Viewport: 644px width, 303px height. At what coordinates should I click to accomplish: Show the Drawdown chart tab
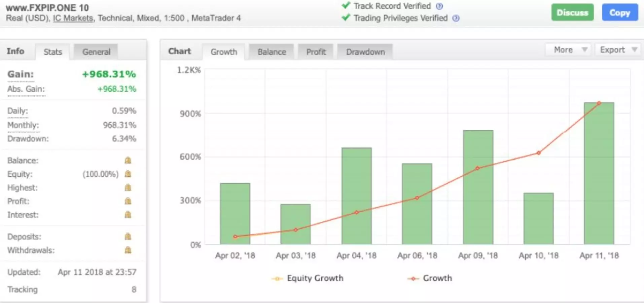click(365, 52)
